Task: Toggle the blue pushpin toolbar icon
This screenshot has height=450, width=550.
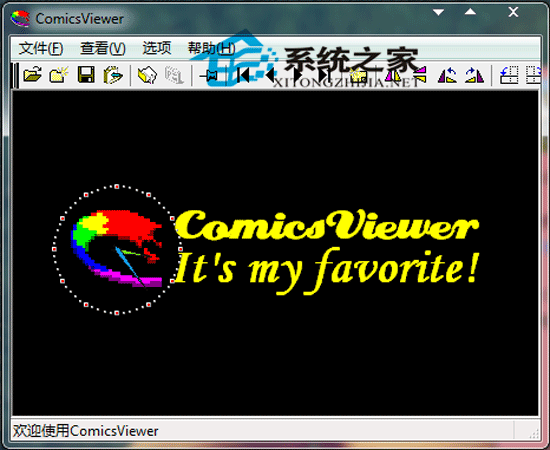Action: 210,75
